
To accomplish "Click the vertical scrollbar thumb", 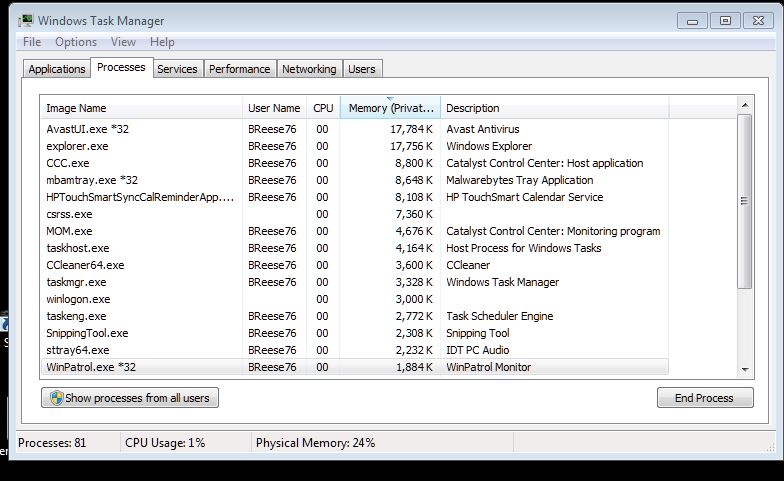I will point(745,202).
